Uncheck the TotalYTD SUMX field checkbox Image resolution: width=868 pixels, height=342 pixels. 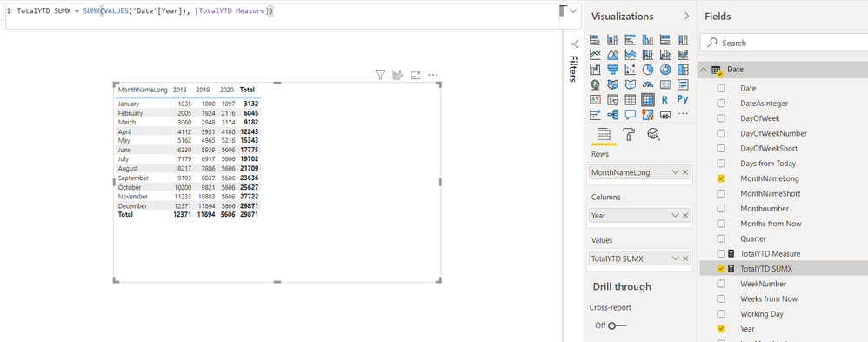(x=721, y=269)
